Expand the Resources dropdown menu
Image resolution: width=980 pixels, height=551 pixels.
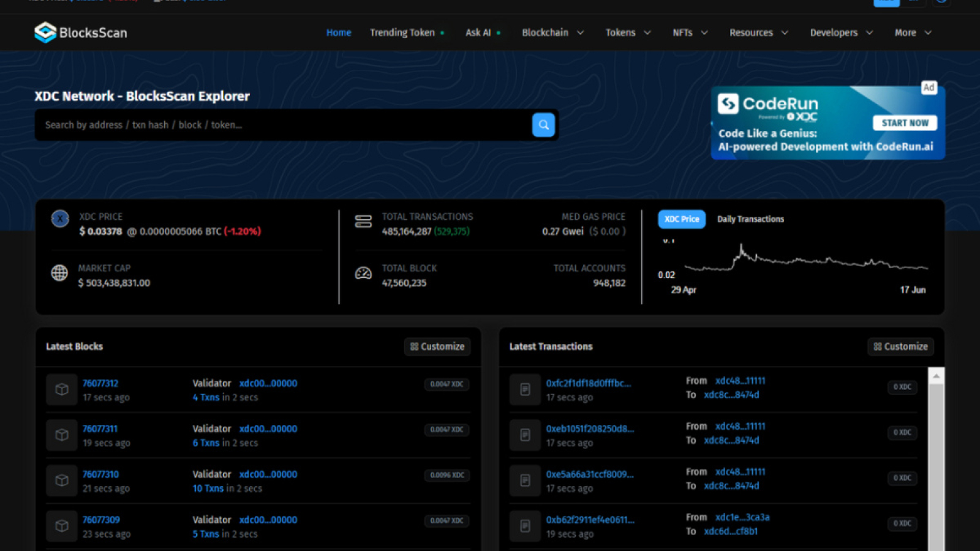759,32
